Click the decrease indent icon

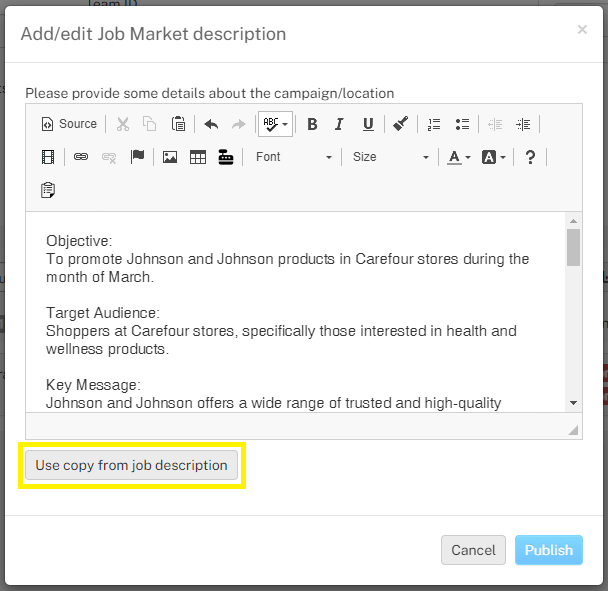[x=495, y=124]
